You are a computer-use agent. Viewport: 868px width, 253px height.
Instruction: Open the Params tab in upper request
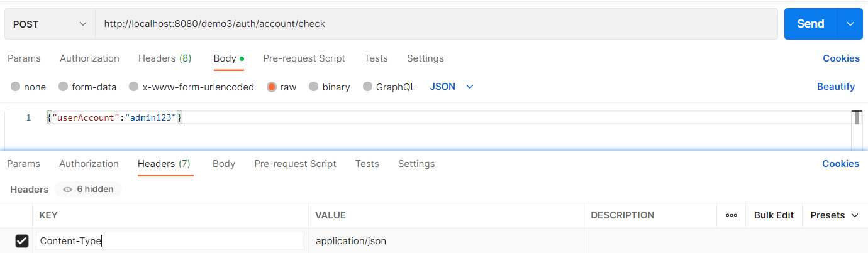(x=24, y=58)
